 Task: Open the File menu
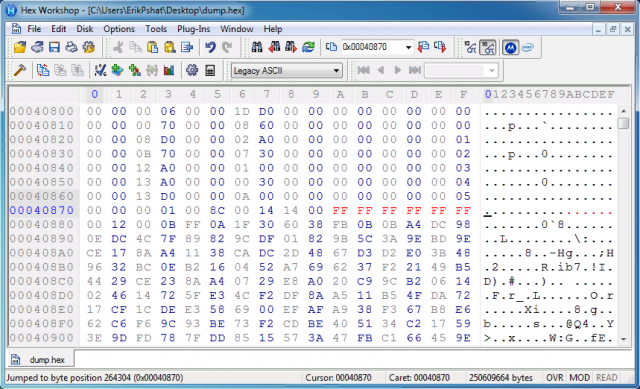pos(34,29)
